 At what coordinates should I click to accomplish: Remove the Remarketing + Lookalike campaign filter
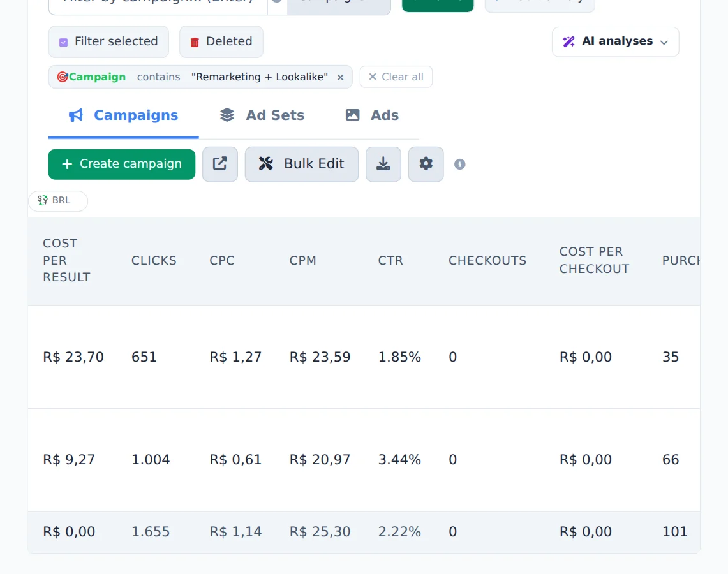tap(340, 78)
